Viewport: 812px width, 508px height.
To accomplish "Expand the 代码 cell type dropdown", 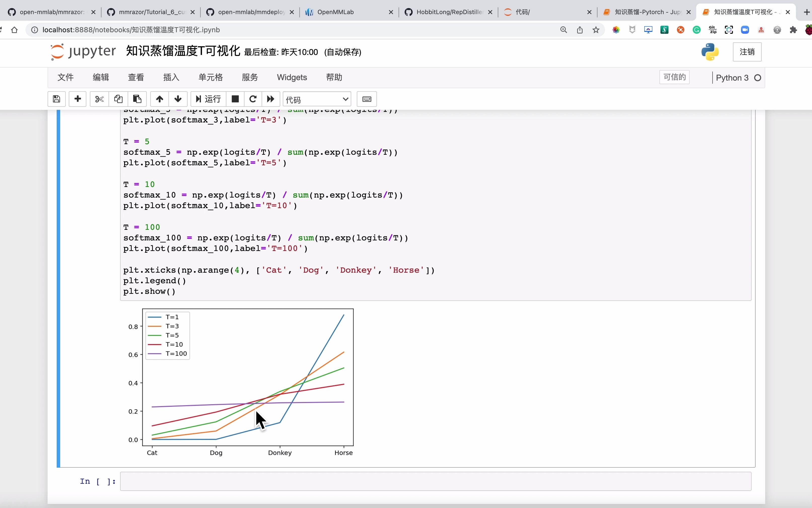I will [317, 100].
